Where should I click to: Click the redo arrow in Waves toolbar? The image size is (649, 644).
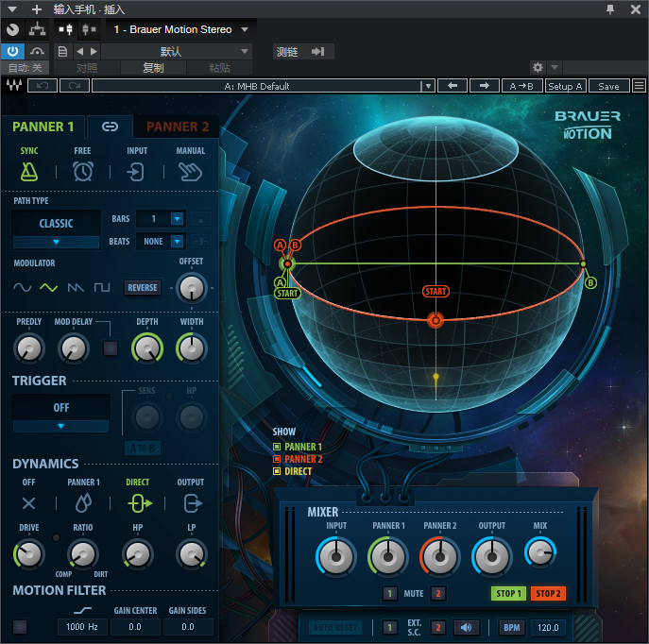coord(75,86)
